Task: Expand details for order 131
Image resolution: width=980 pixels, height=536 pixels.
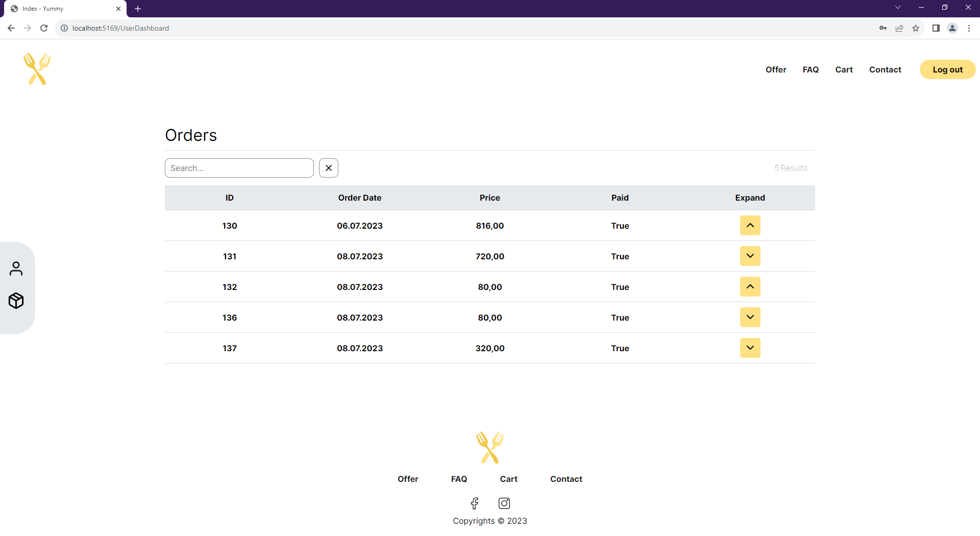Action: [750, 256]
